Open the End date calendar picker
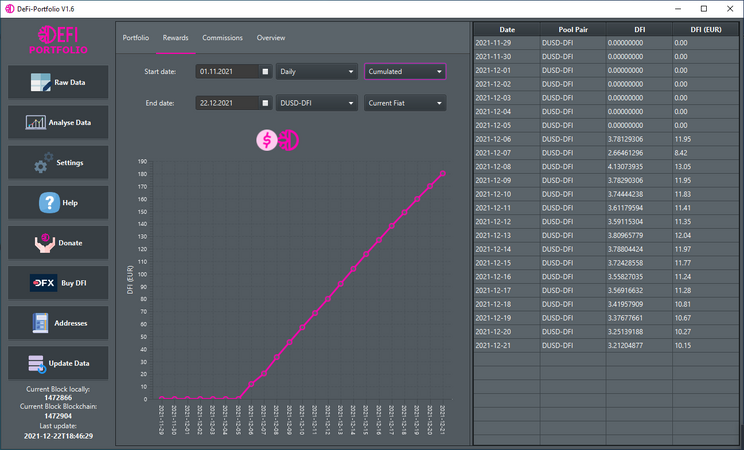Image resolution: width=744 pixels, height=450 pixels. [265, 103]
